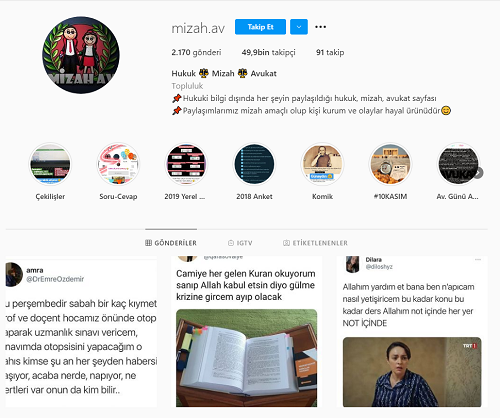The width and height of the screenshot is (500, 418).
Task: Switch to the IGTV tab
Action: tap(240, 243)
